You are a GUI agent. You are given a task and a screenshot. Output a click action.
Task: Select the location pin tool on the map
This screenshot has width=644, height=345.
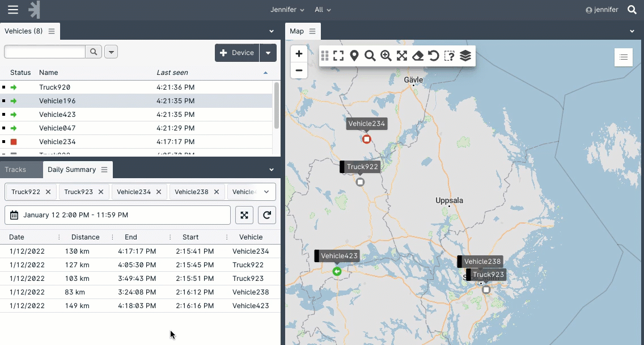pyautogui.click(x=354, y=56)
